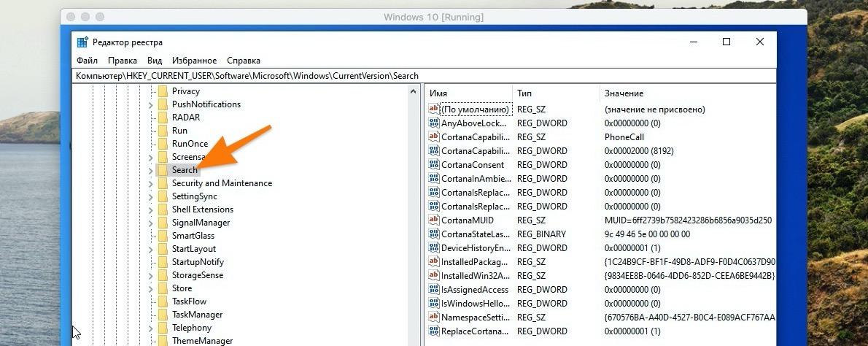Maximize the Registry Editor window
The image size is (868, 346).
pyautogui.click(x=726, y=42)
